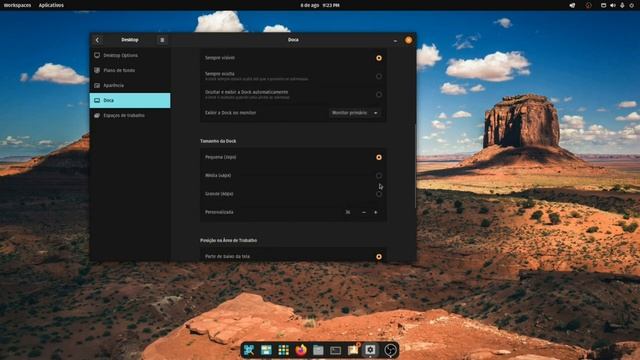Launch the Terminal from the dock
The height and width of the screenshot is (360, 640).
point(336,350)
